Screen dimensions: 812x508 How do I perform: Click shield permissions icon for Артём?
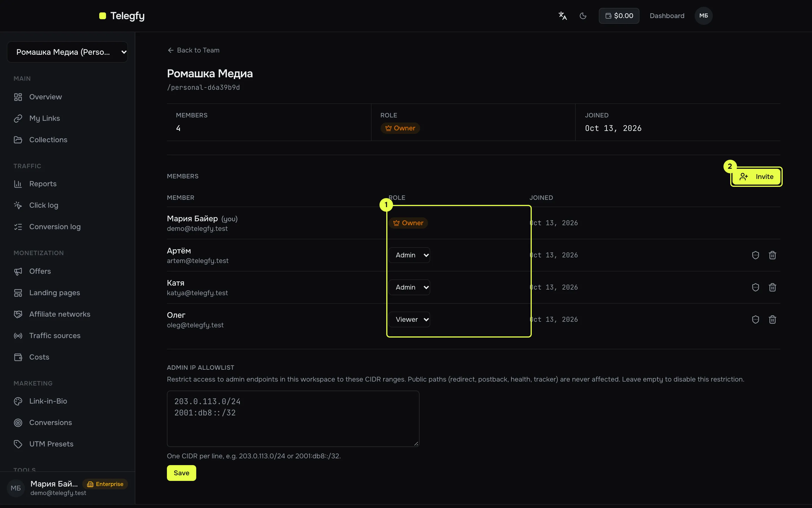[755, 255]
